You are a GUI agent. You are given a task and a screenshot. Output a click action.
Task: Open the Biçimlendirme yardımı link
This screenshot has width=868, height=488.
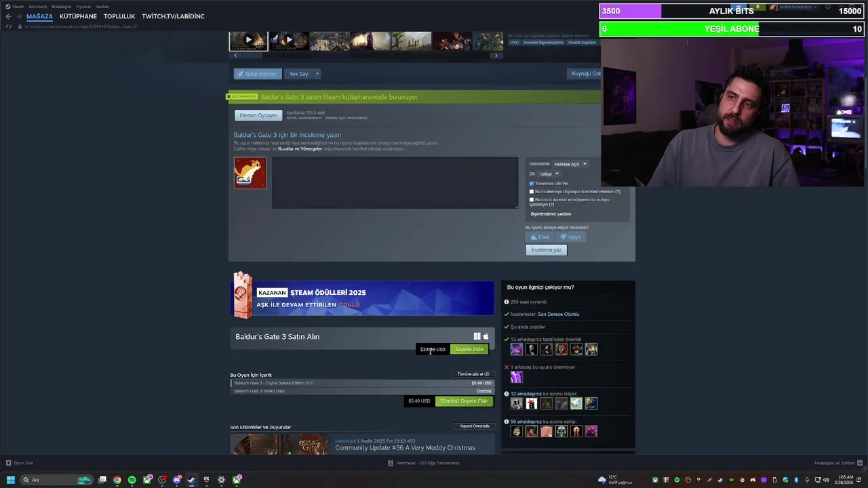point(551,214)
